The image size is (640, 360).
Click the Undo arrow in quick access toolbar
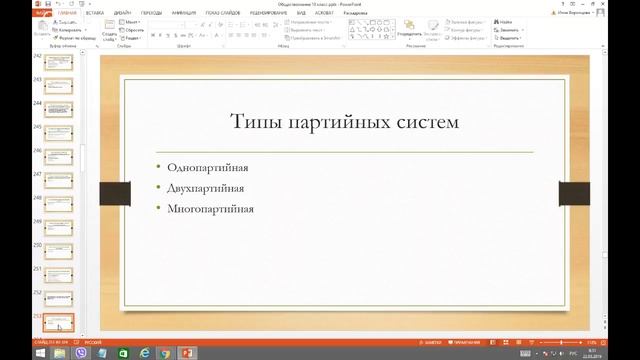click(x=58, y=4)
